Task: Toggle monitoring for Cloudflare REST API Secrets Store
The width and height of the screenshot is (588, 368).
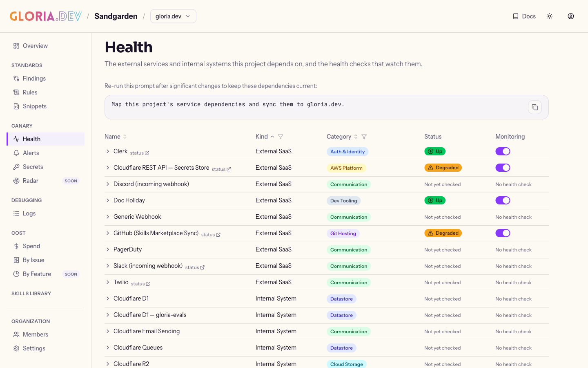Action: pos(503,168)
